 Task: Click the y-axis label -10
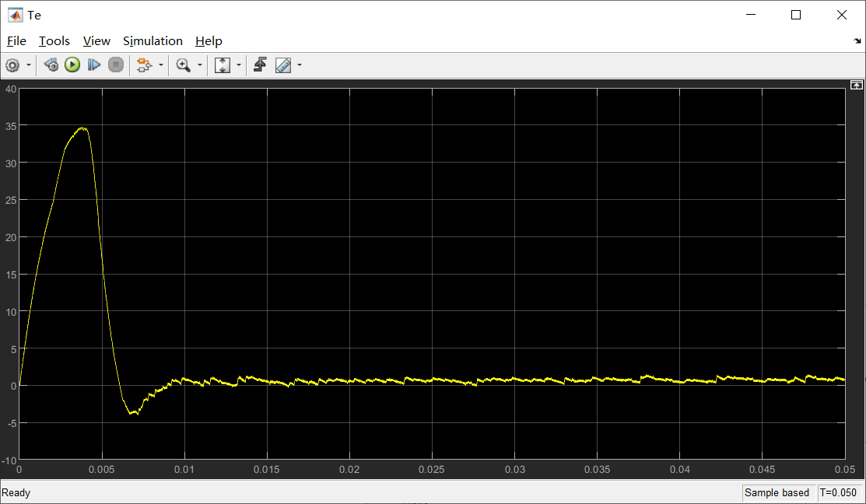pos(9,460)
